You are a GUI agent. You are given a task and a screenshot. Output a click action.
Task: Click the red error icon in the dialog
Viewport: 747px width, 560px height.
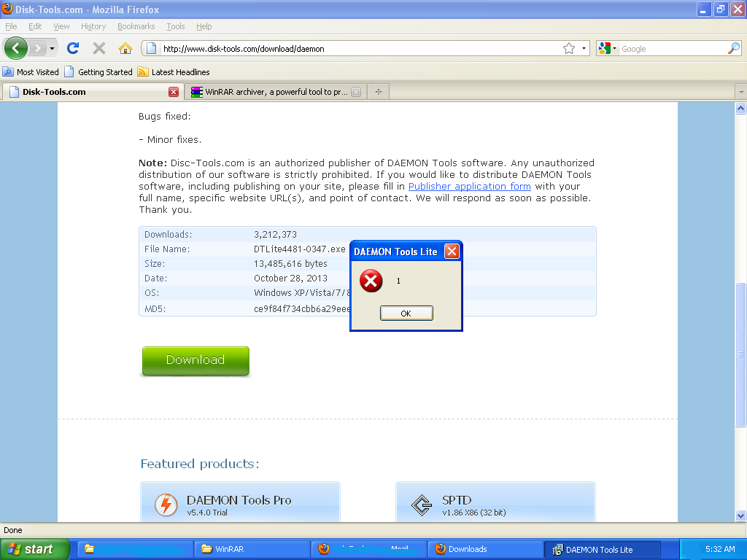click(x=371, y=281)
